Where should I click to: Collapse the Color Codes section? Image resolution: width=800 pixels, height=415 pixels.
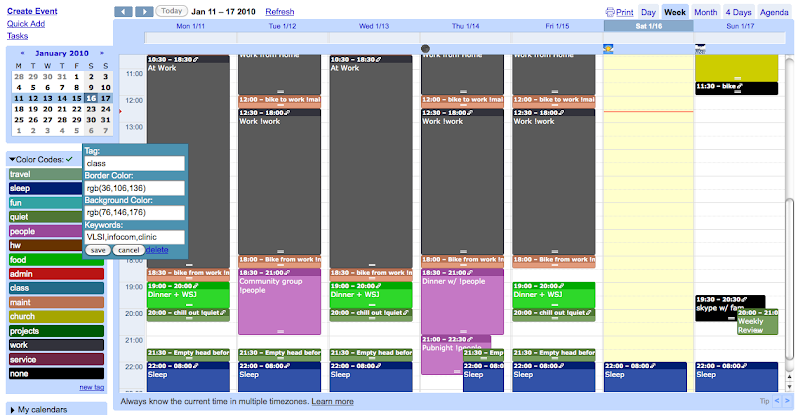12,160
